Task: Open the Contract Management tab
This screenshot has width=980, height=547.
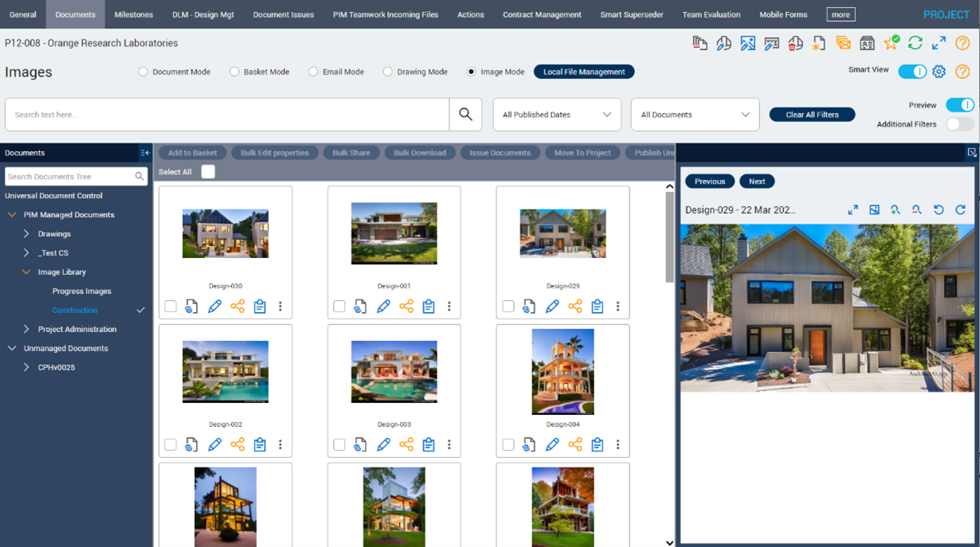Action: 542,14
